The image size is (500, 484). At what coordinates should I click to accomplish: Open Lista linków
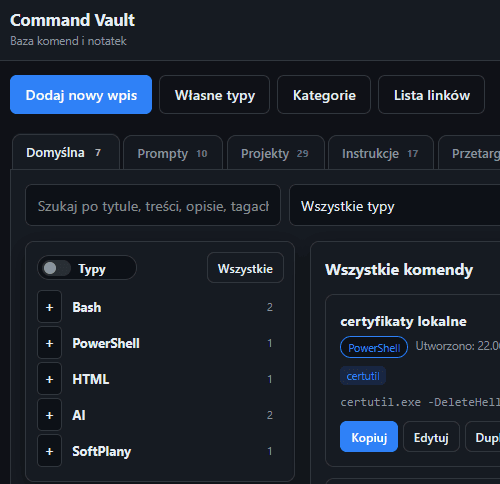pyautogui.click(x=431, y=95)
